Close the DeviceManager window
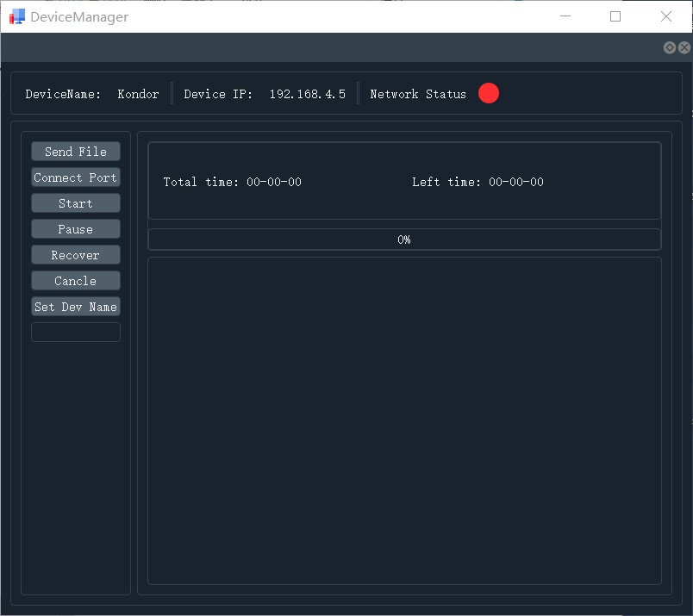Screen dimensions: 693x616 point(666,16)
